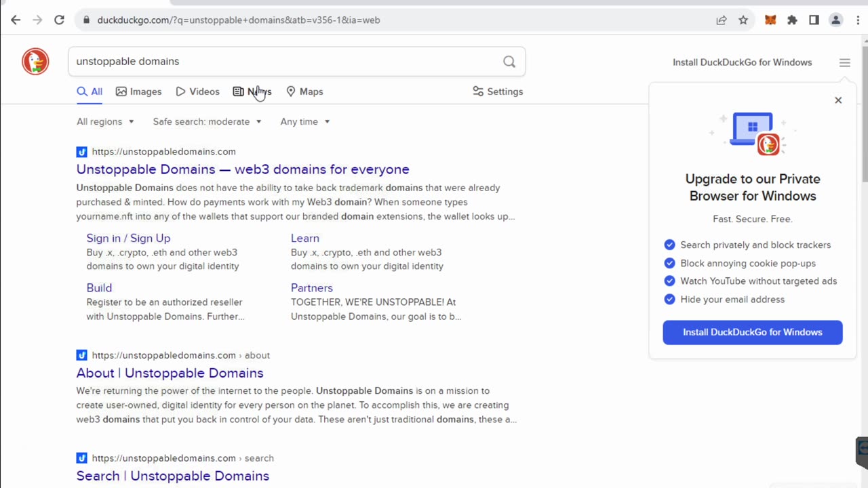
Task: Switch to the News tab
Action: 252,91
